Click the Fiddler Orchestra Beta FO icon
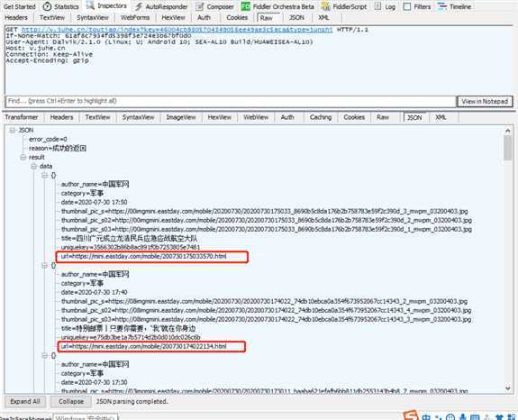518x420 pixels. pyautogui.click(x=245, y=6)
